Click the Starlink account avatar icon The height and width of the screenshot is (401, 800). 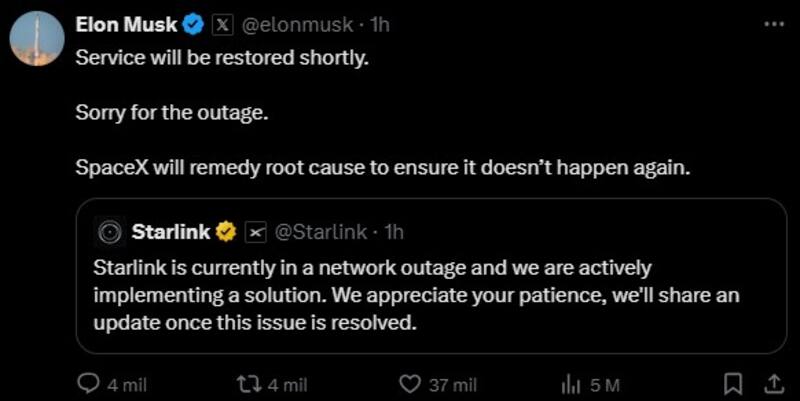(109, 232)
